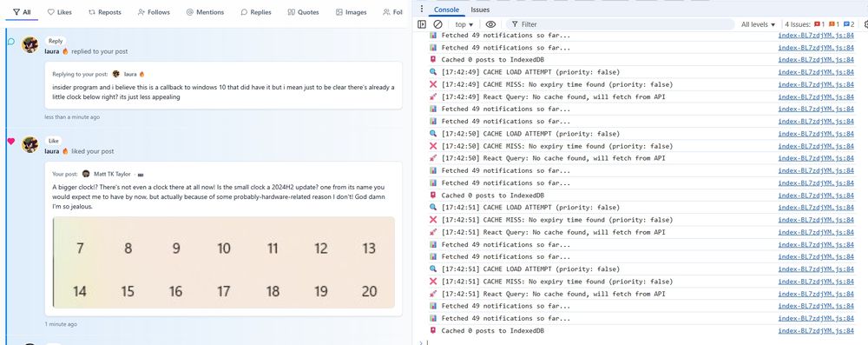The width and height of the screenshot is (868, 345).
Task: Click laura's avatar on the like notification
Action: point(30,145)
